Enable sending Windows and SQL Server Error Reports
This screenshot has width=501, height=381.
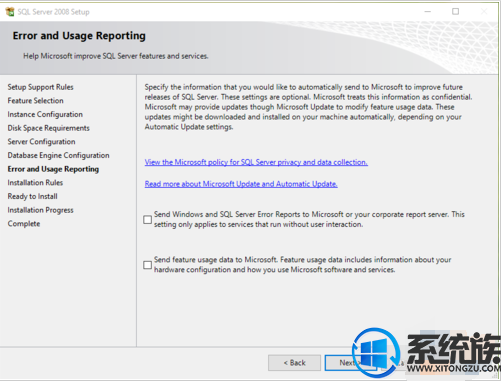point(147,220)
